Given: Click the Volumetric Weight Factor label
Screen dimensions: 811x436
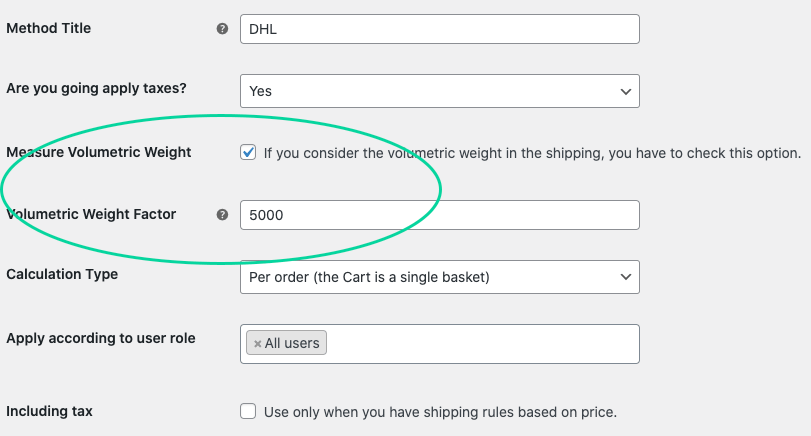Looking at the screenshot, I should point(91,214).
